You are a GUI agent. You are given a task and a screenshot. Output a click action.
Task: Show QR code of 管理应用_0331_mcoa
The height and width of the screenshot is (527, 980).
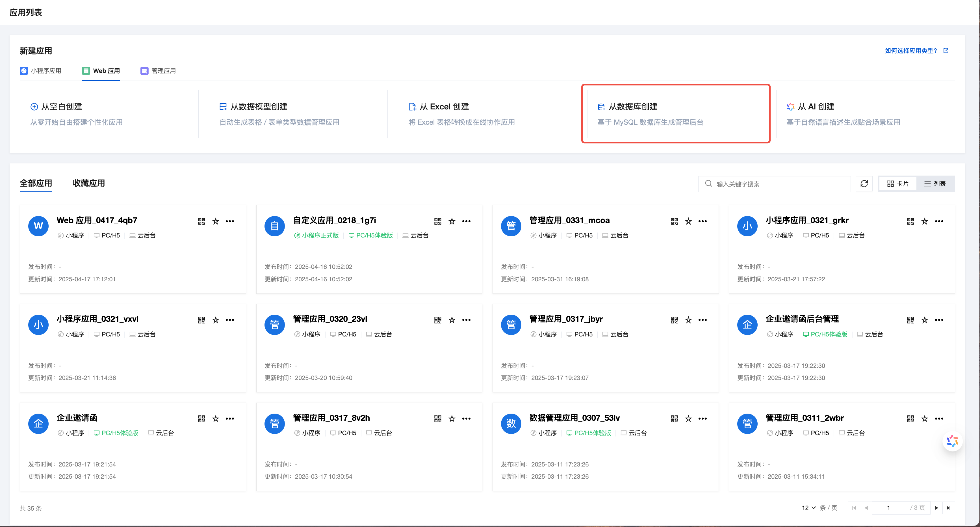(x=674, y=221)
